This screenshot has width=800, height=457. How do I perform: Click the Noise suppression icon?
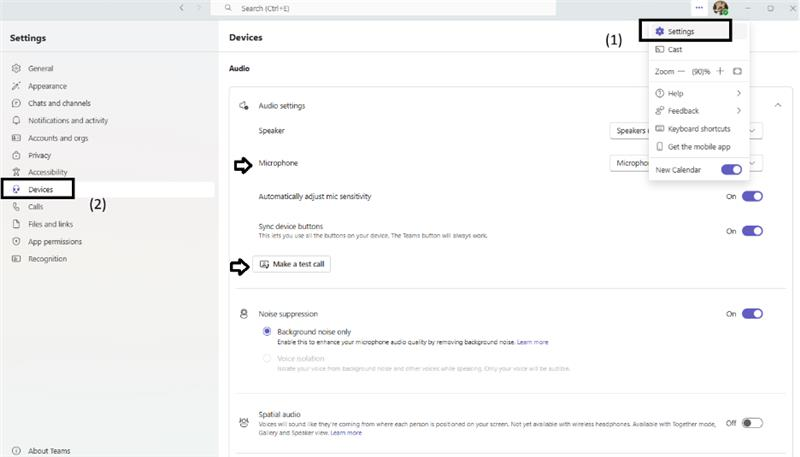(243, 314)
